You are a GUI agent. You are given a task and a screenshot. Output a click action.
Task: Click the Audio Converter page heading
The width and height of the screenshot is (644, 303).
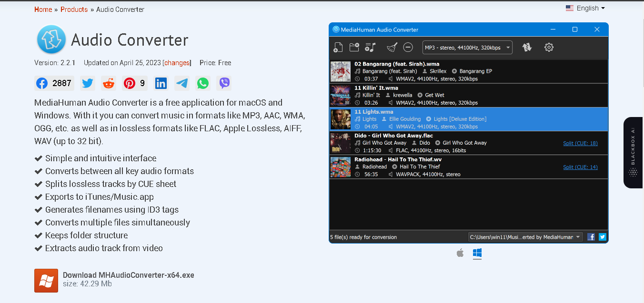[x=130, y=40]
